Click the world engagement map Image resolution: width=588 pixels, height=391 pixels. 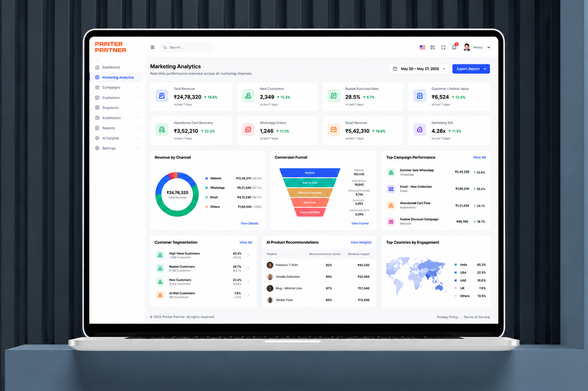pyautogui.click(x=417, y=276)
